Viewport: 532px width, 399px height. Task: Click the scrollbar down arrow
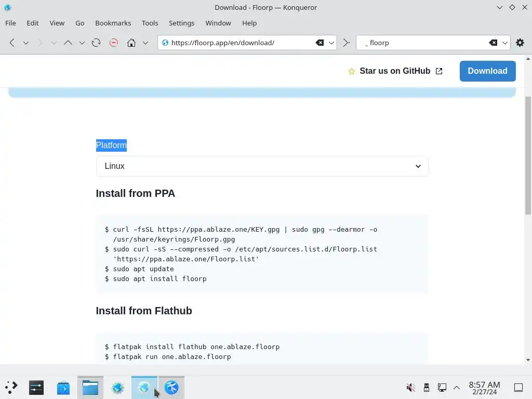(528, 360)
